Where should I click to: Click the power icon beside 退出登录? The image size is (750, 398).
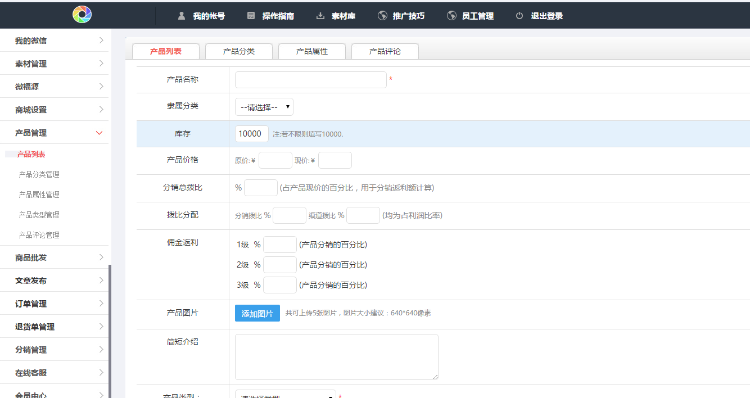[519, 16]
